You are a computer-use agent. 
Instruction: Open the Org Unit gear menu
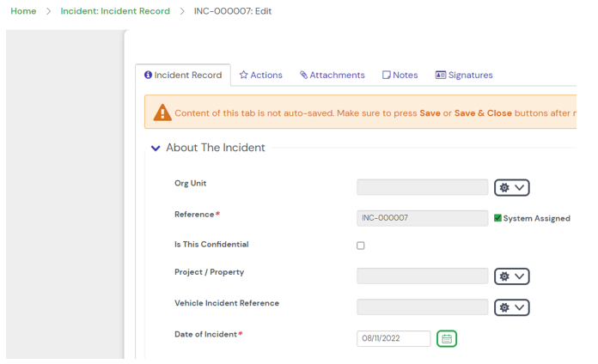coord(511,187)
